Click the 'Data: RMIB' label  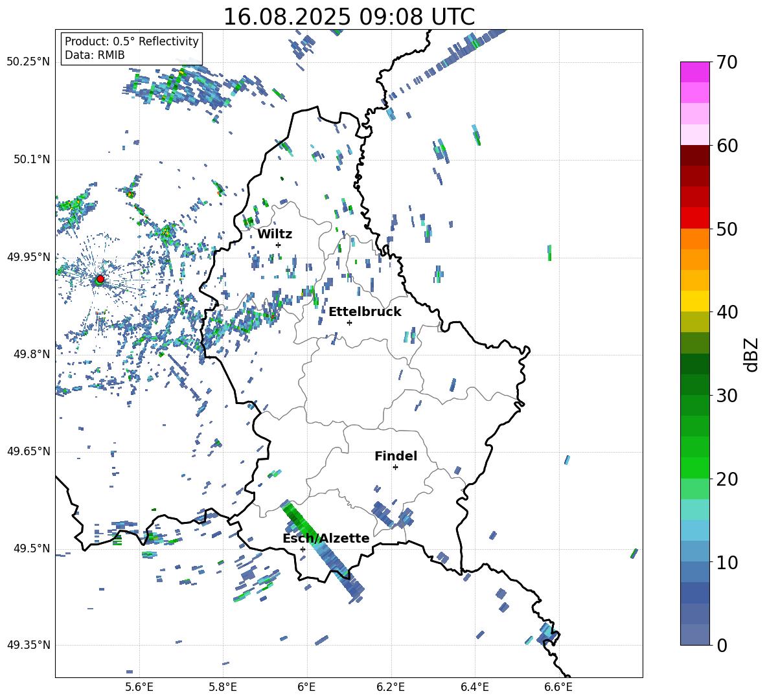tap(95, 55)
